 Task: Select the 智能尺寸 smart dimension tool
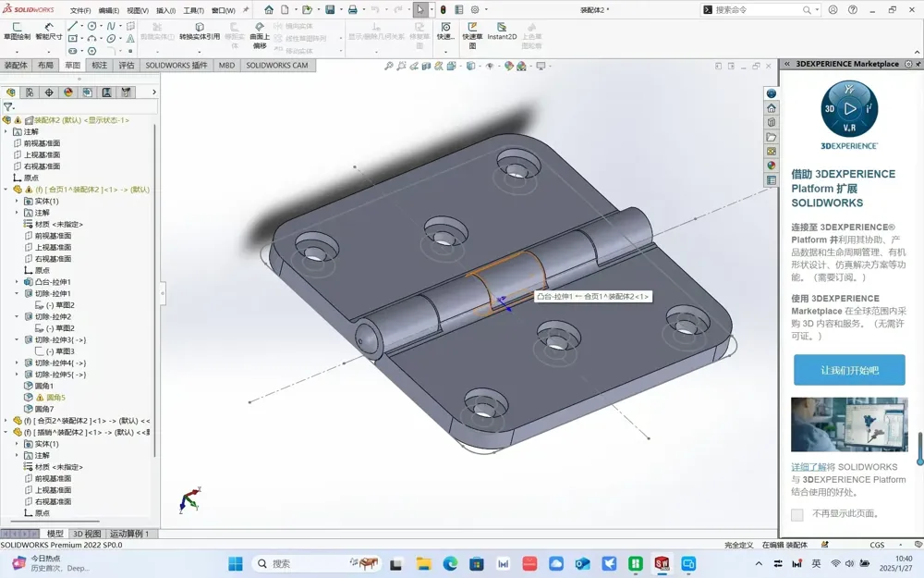(48, 31)
